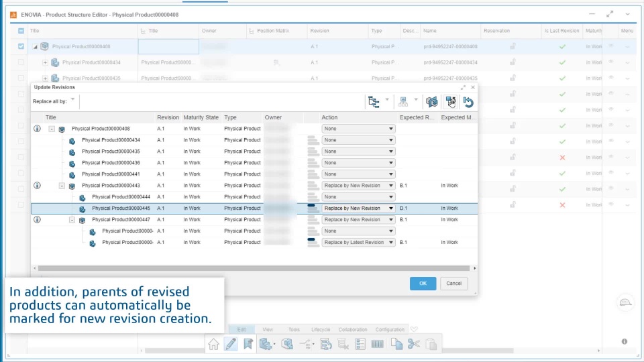Click the revision level indicator for Physical Product00000443

coord(313,186)
